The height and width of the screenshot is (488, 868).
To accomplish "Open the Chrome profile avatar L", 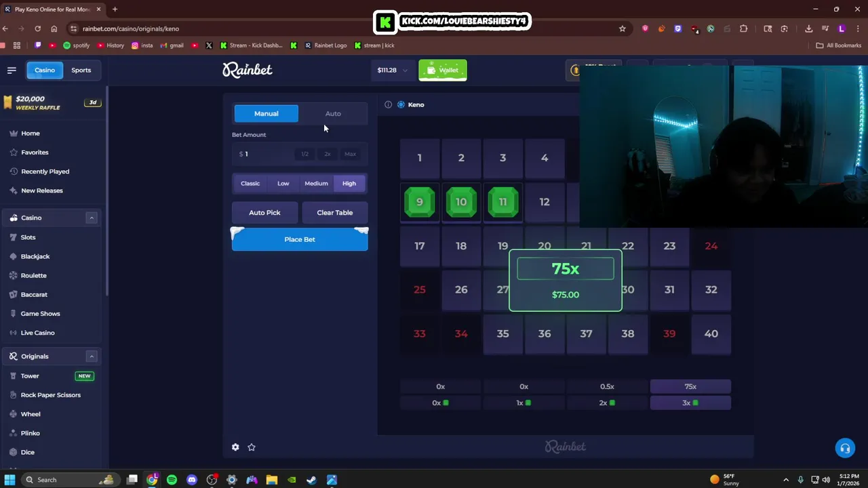I will click(x=842, y=28).
